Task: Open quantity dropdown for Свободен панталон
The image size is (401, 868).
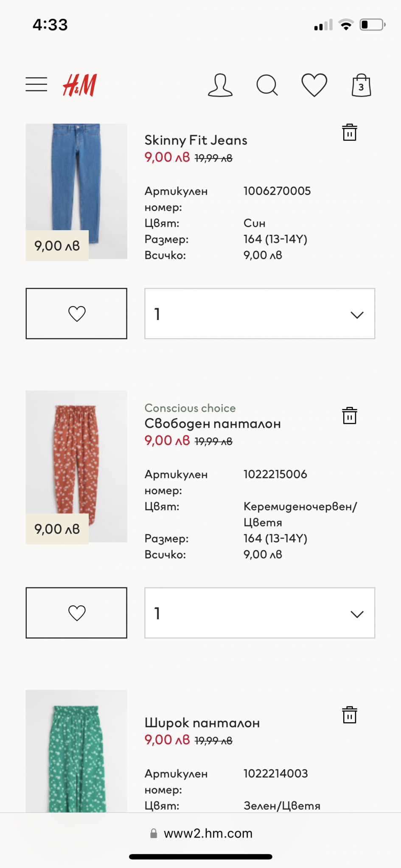Action: (260, 613)
